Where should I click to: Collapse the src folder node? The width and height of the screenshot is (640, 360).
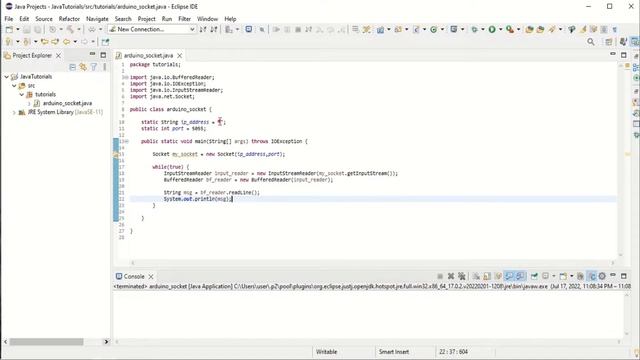14,86
